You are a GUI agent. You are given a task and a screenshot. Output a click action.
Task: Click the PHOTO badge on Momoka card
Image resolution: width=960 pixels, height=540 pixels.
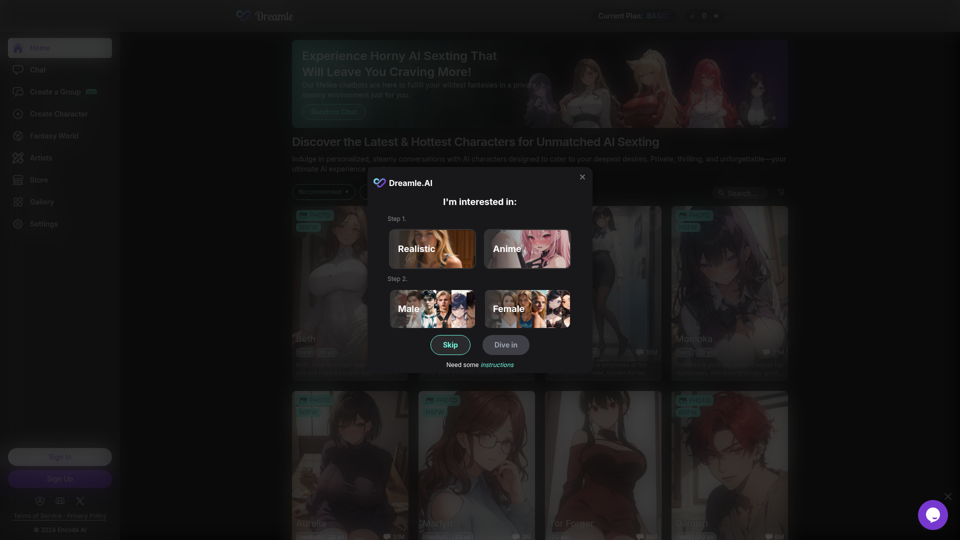point(694,216)
